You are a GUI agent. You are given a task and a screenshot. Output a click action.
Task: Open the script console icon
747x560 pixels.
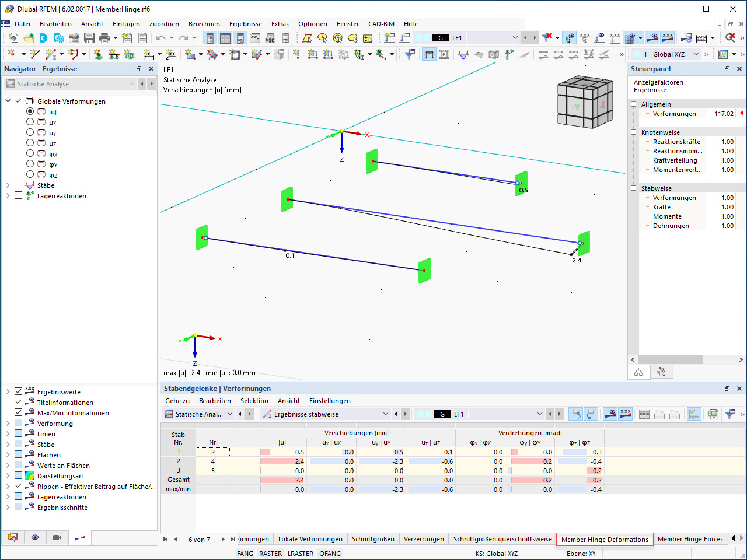point(255,38)
